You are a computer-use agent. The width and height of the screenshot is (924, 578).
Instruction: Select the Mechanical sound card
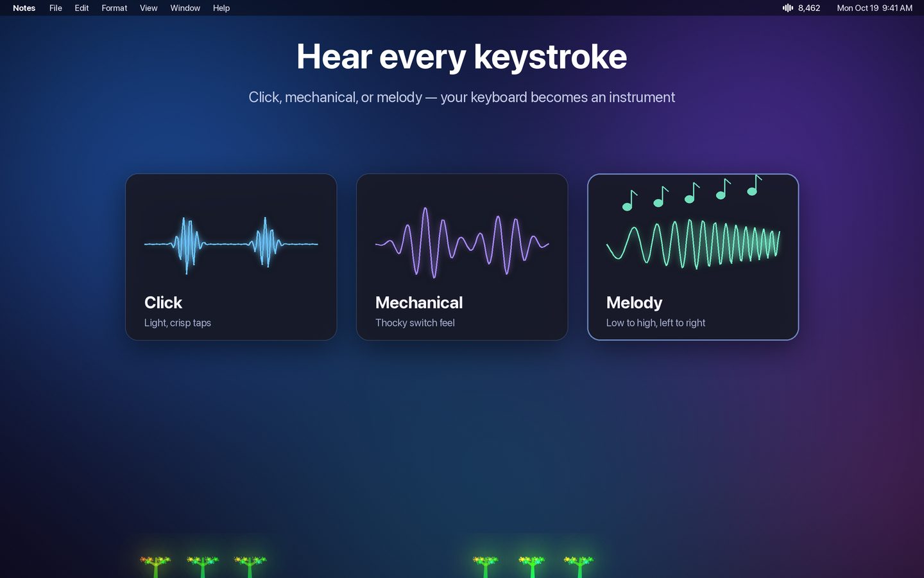(462, 257)
